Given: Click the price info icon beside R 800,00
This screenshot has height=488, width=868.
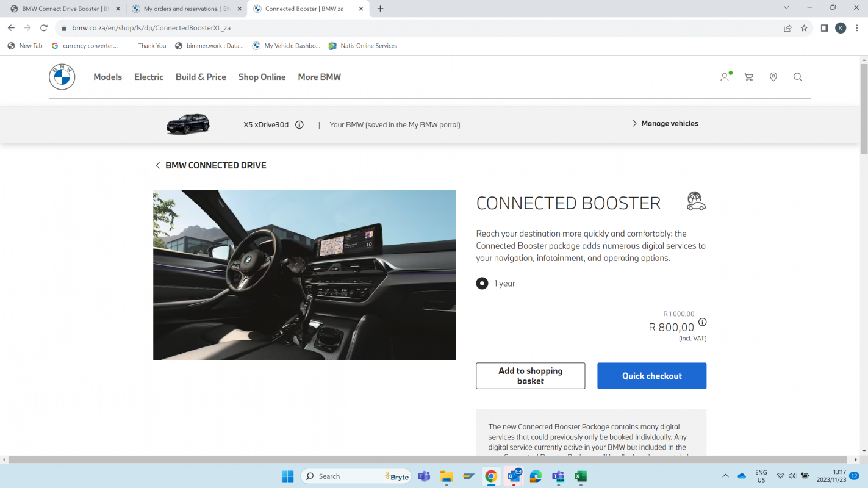Looking at the screenshot, I should point(703,322).
